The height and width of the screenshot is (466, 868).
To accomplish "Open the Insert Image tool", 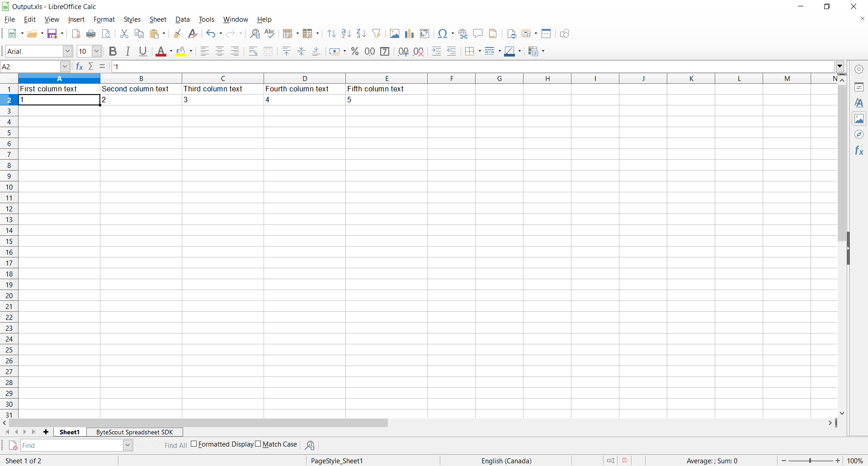I will tap(395, 33).
